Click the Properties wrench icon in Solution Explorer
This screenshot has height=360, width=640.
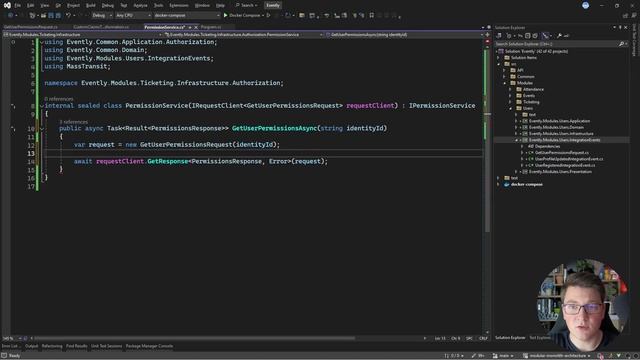coord(559,36)
